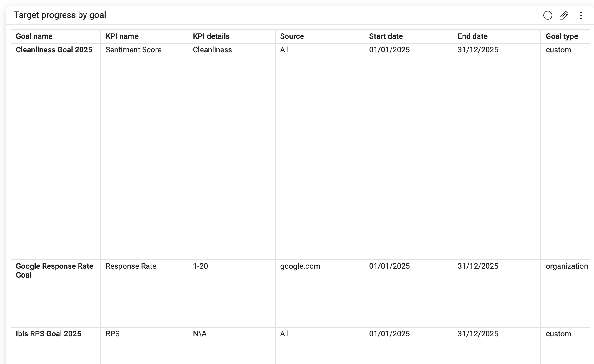Click the KPI details column header

tap(211, 36)
